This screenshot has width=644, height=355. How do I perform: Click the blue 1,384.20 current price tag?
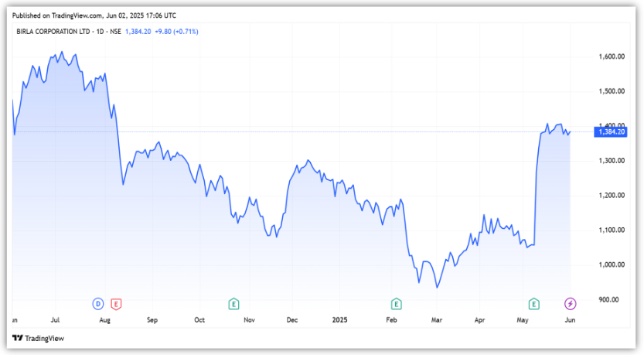611,132
